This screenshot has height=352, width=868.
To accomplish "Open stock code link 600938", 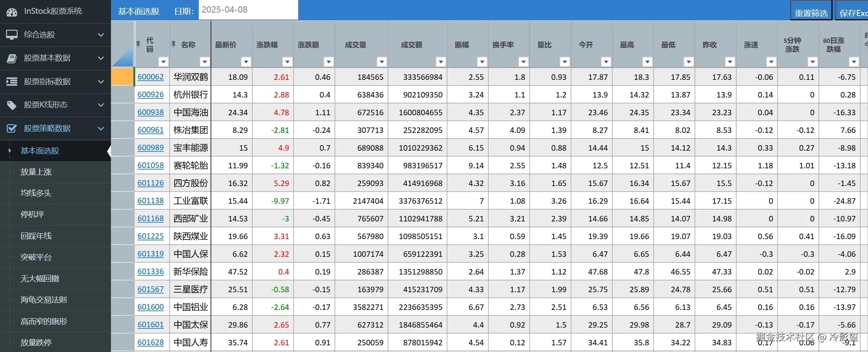I will point(151,112).
